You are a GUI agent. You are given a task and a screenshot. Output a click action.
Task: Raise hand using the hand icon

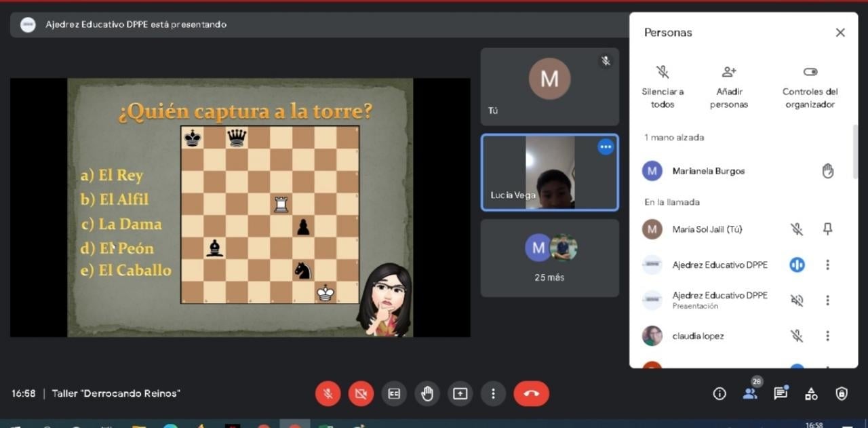[x=427, y=393]
